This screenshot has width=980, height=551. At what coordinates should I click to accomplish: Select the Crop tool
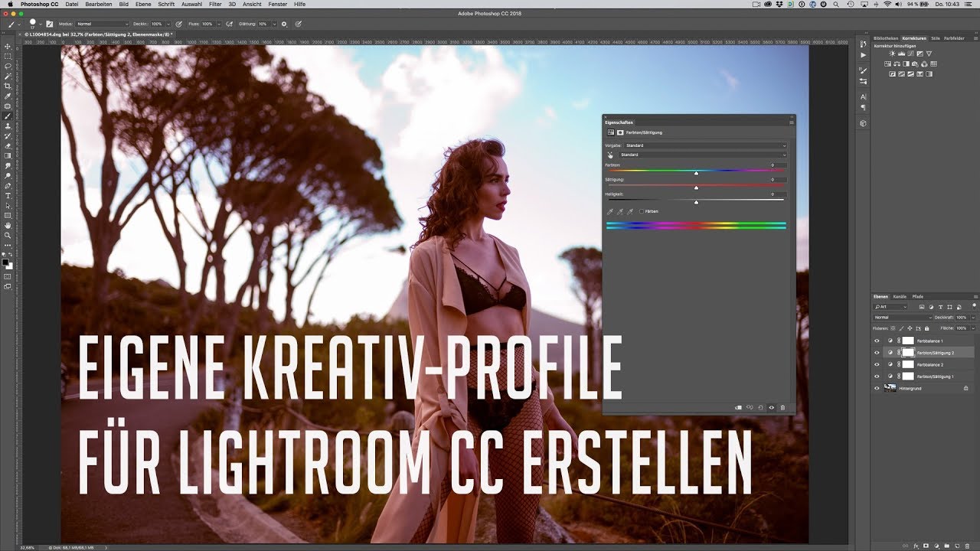[x=8, y=86]
